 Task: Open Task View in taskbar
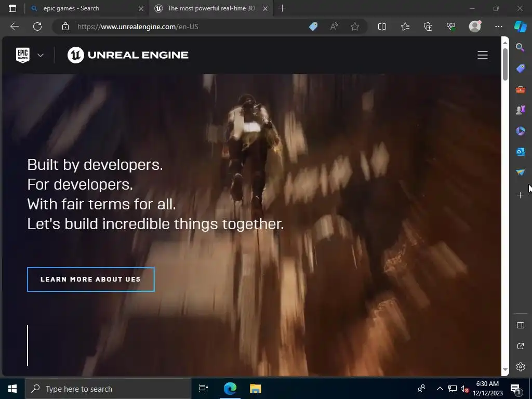click(204, 389)
